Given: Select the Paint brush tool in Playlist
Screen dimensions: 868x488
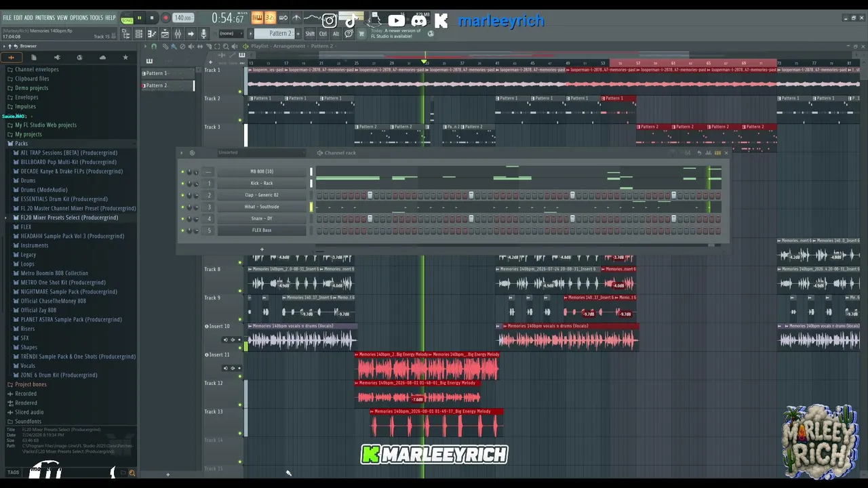Looking at the screenshot, I should 174,46.
